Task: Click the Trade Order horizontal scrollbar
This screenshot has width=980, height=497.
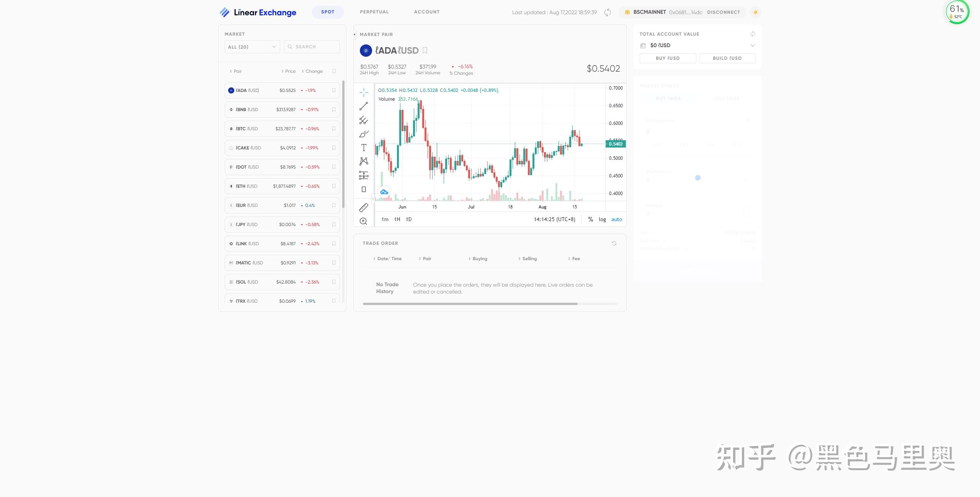Action: tap(470, 304)
